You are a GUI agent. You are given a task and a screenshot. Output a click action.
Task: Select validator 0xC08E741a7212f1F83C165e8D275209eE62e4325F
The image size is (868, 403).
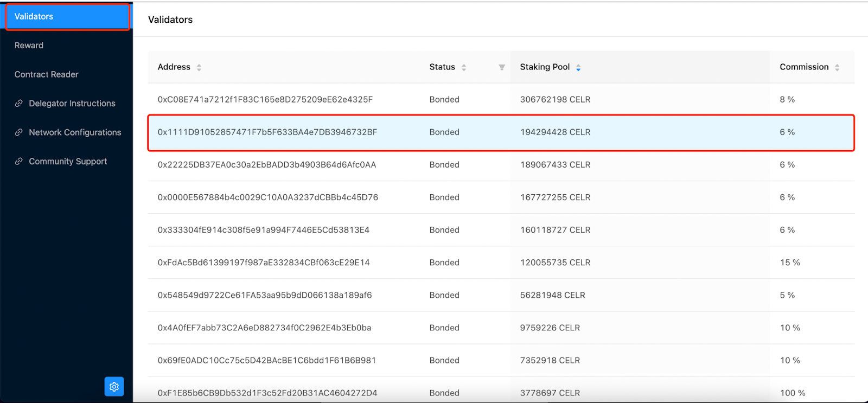(265, 99)
